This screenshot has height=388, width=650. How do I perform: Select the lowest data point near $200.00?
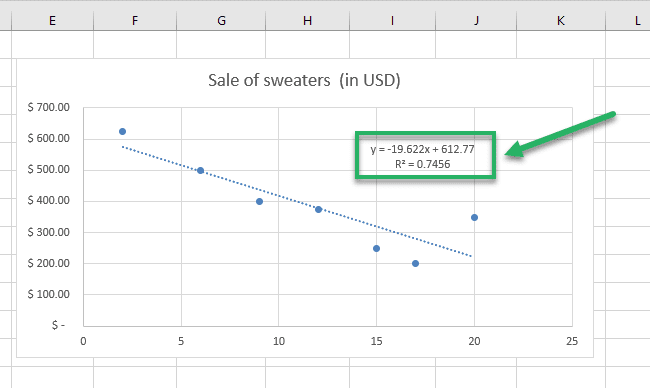click(x=415, y=263)
